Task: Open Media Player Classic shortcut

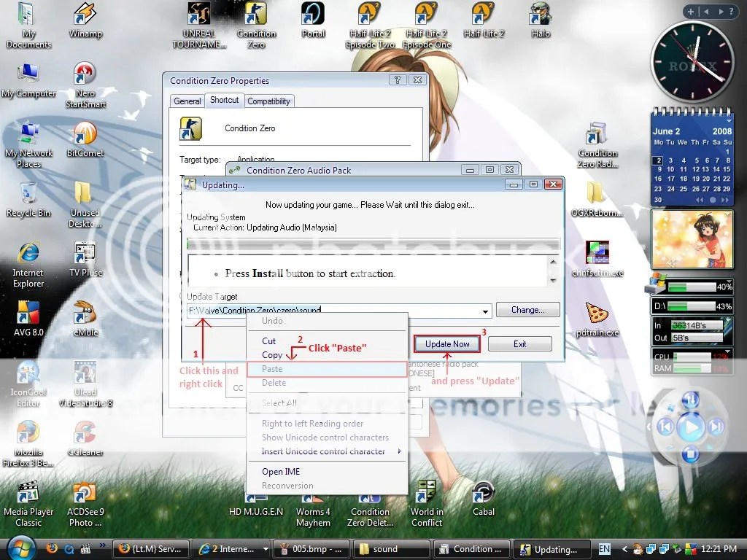Action: click(28, 504)
